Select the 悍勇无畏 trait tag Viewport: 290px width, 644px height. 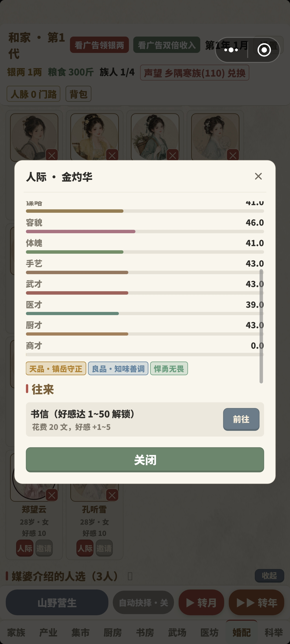pyautogui.click(x=169, y=368)
